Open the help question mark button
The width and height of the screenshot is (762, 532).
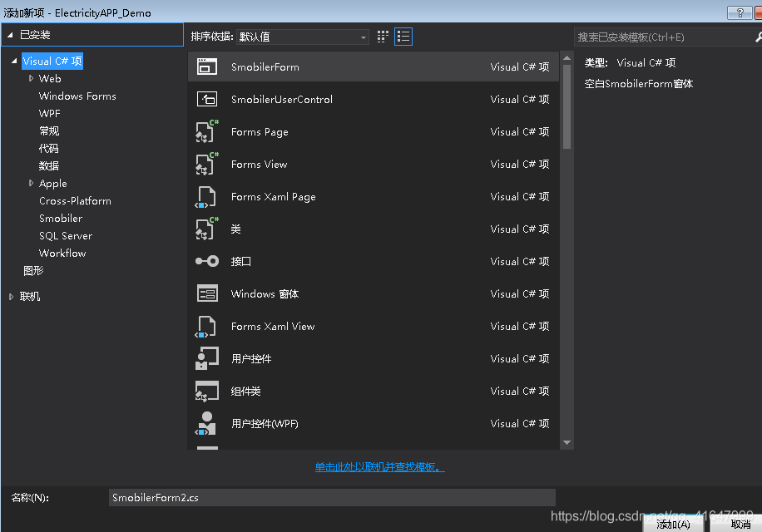740,12
